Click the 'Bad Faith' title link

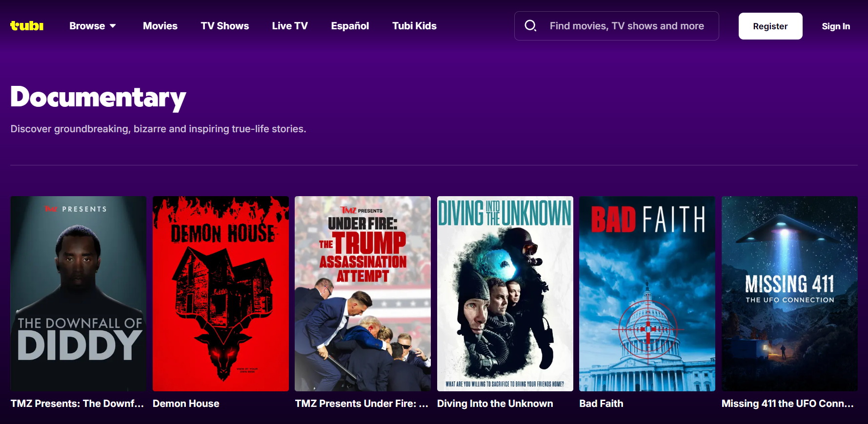[601, 404]
